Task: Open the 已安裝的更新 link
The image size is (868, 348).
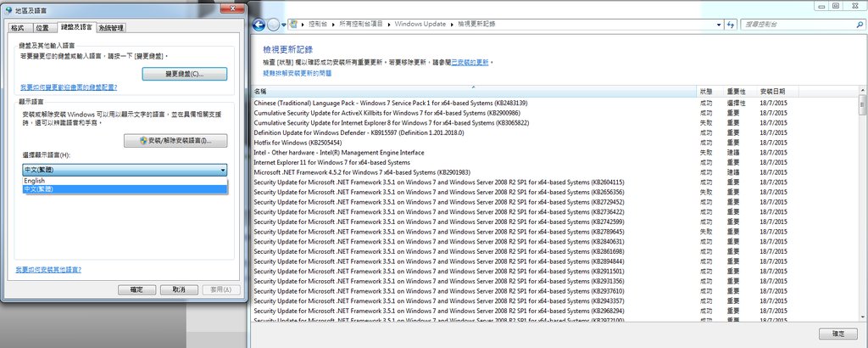Action: point(470,63)
